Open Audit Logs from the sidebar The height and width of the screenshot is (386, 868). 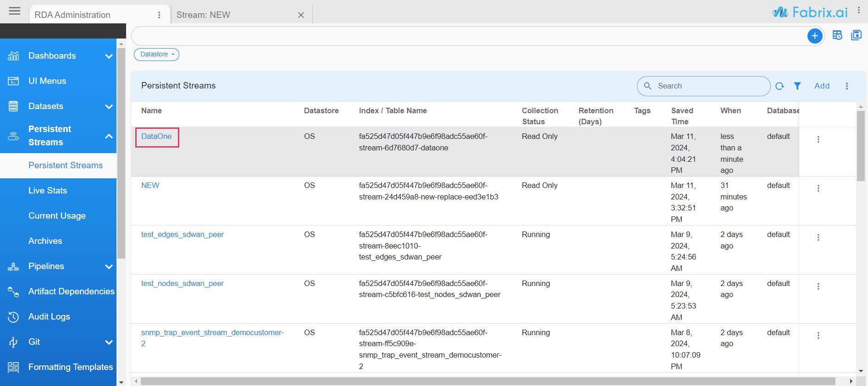(49, 317)
